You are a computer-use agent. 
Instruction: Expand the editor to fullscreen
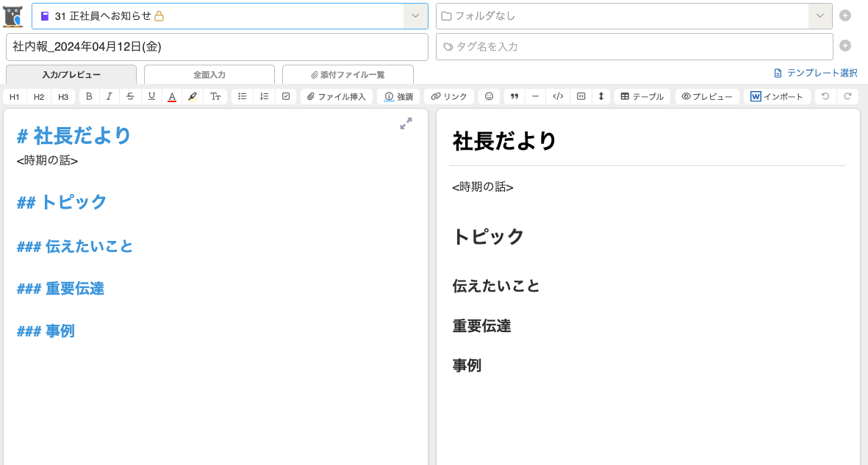click(406, 123)
